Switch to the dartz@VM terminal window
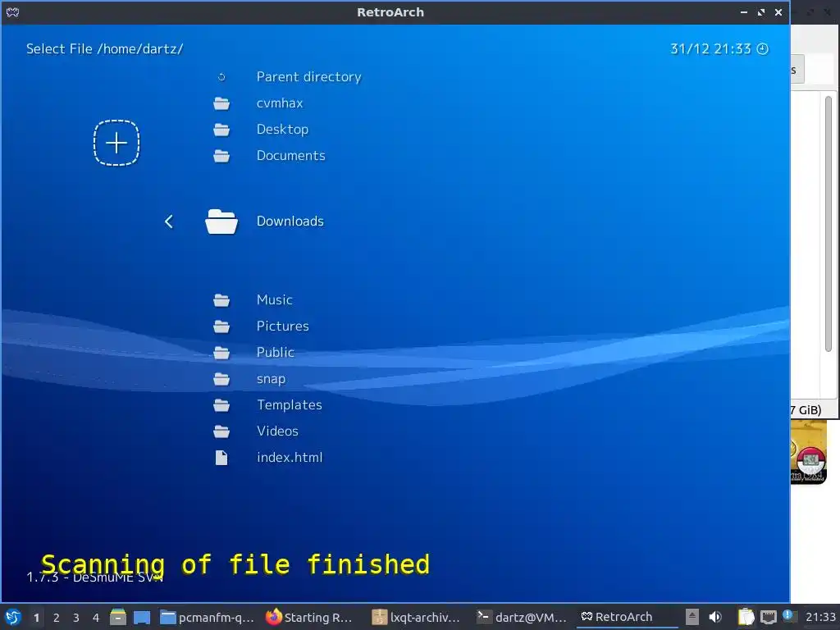 (521, 617)
